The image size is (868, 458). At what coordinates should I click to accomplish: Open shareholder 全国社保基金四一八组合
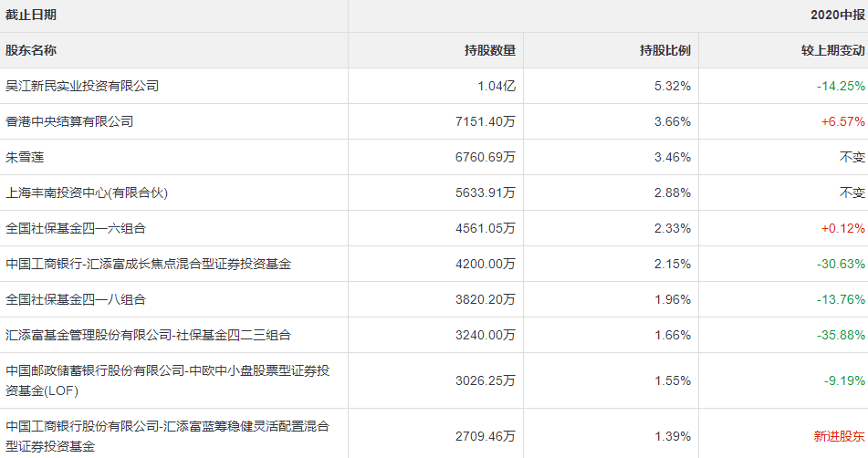point(76,299)
